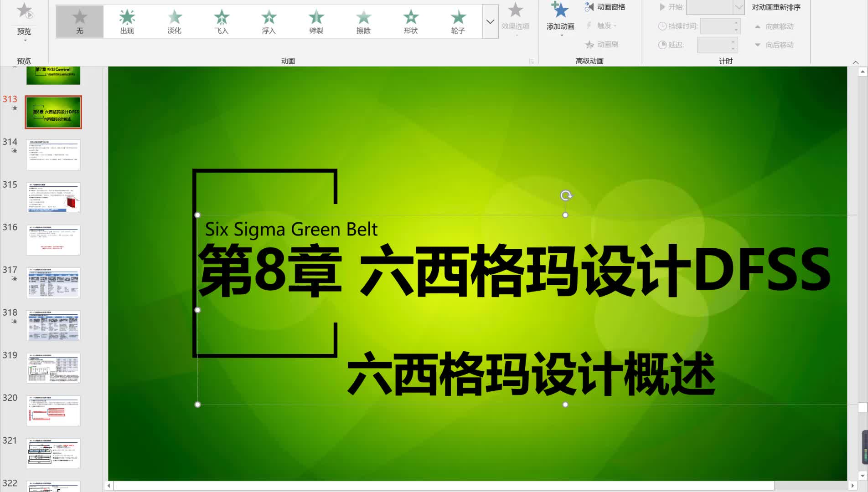Click the rotation handle above the text box
Image resolution: width=868 pixels, height=492 pixels.
pyautogui.click(x=566, y=195)
